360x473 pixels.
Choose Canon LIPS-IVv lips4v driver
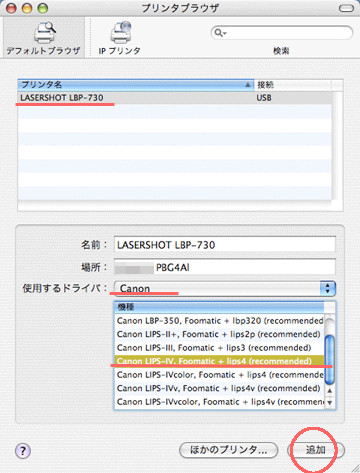[219, 388]
